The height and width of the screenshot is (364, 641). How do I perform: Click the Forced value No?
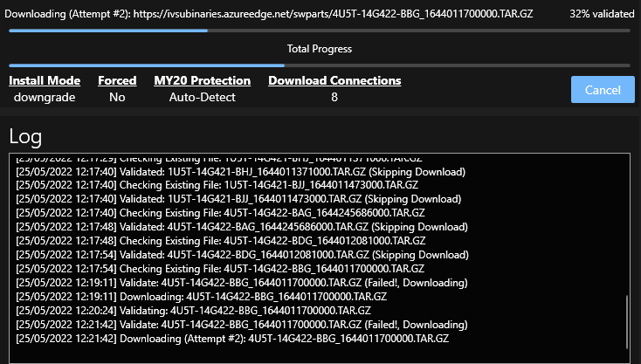coord(117,97)
